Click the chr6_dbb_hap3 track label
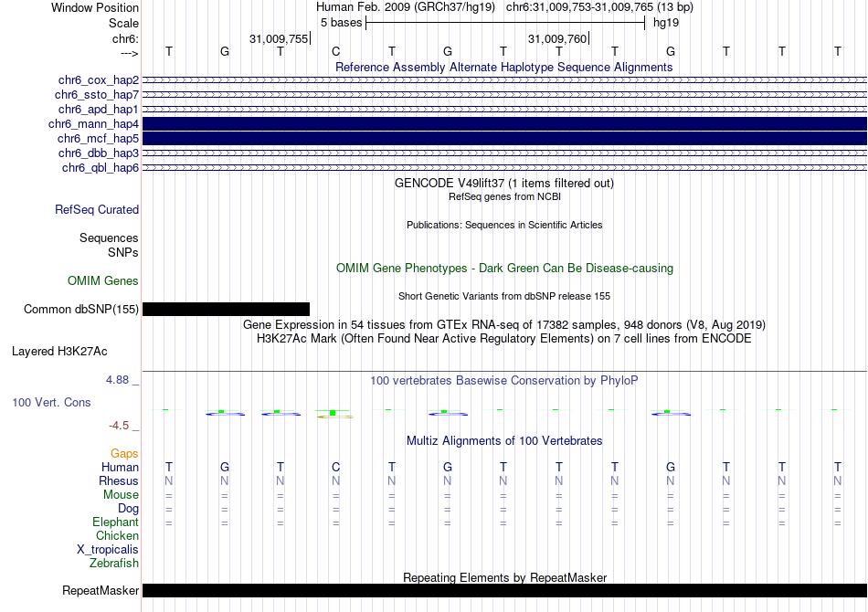Viewport: 868px width, 612px height. pyautogui.click(x=99, y=153)
